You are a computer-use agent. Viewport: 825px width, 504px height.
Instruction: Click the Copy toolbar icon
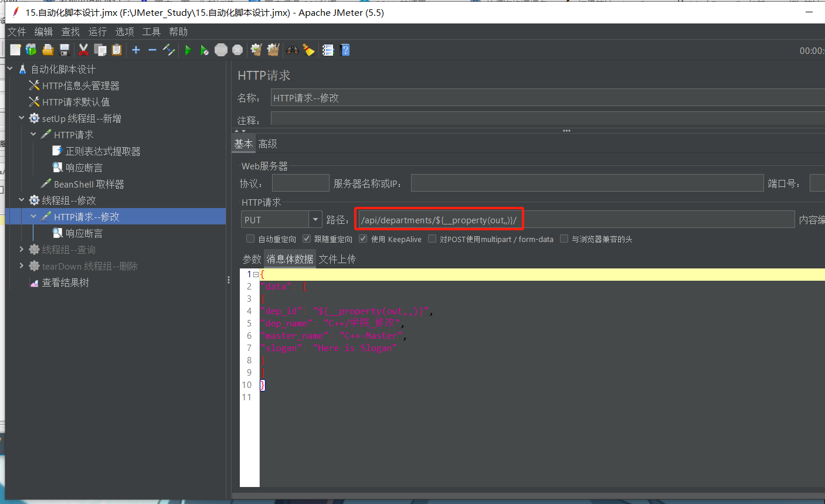100,50
